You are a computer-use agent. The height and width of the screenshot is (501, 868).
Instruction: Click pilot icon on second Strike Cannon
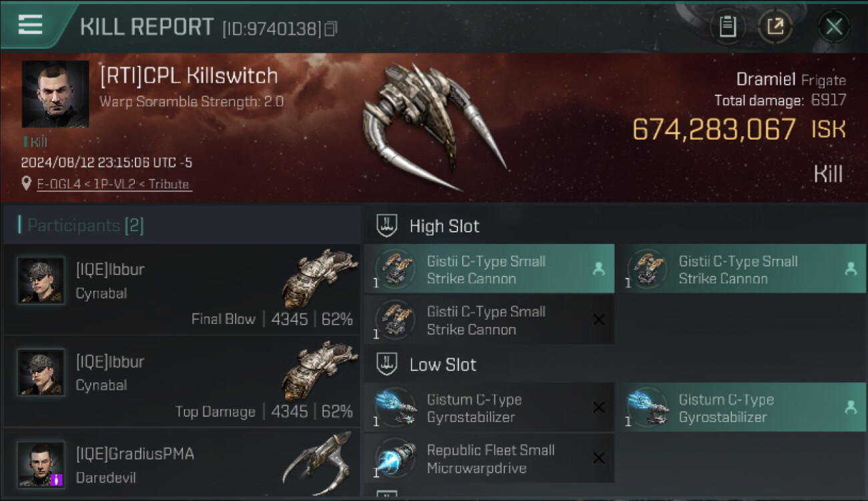click(851, 269)
